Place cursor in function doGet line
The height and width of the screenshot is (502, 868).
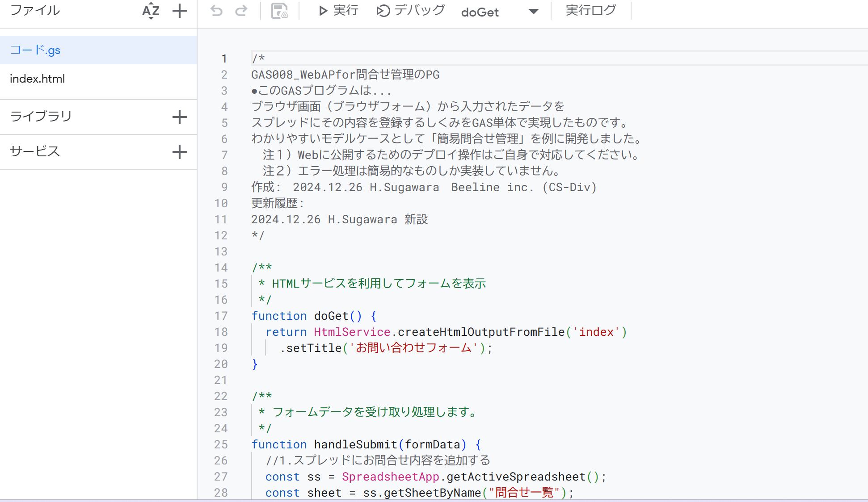(331, 316)
